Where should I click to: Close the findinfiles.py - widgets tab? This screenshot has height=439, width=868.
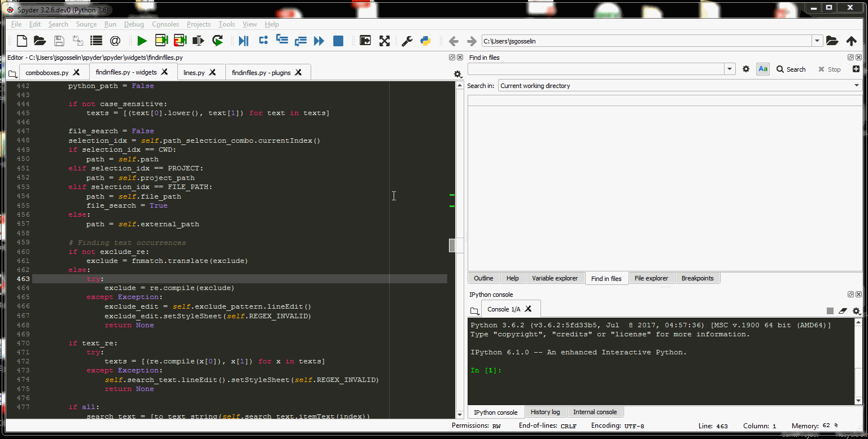pyautogui.click(x=165, y=72)
